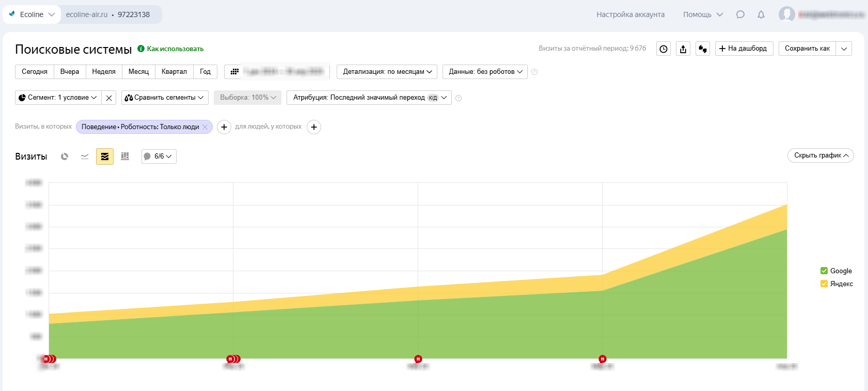Image resolution: width=868 pixels, height=391 pixels.
Task: Select the stacked area chart icon
Action: click(x=105, y=157)
